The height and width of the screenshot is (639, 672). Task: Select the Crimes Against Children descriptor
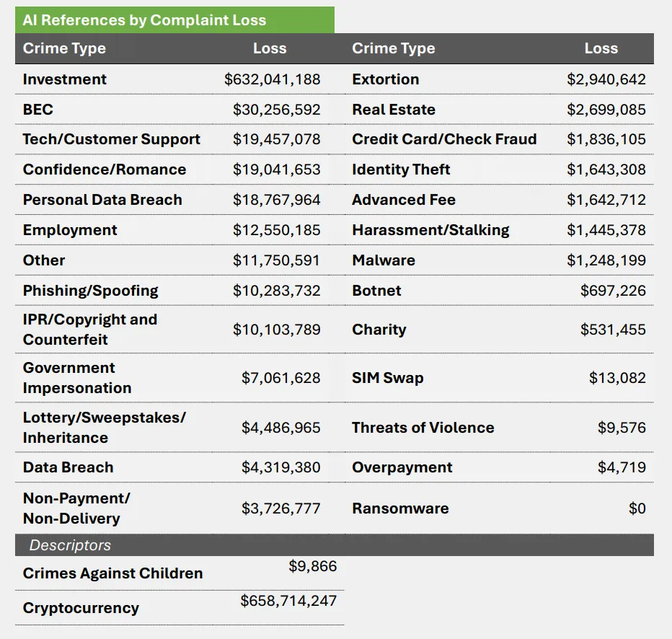112,573
